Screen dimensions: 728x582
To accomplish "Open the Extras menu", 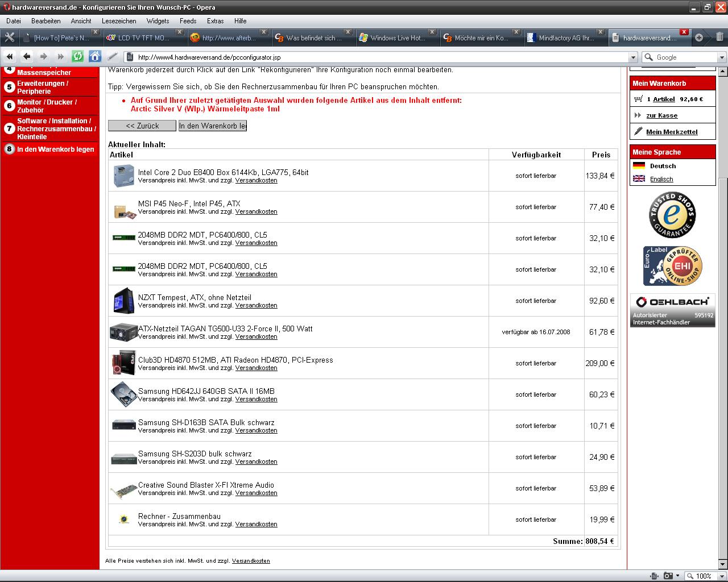I will [215, 20].
